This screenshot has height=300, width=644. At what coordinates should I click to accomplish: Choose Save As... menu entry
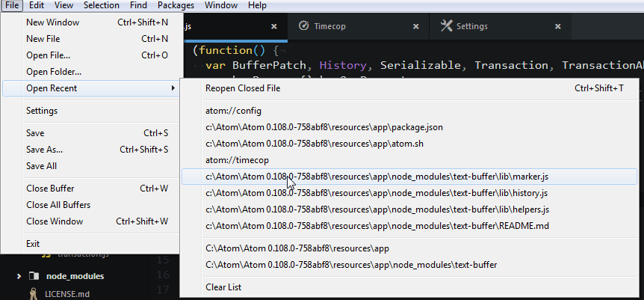[91, 150]
